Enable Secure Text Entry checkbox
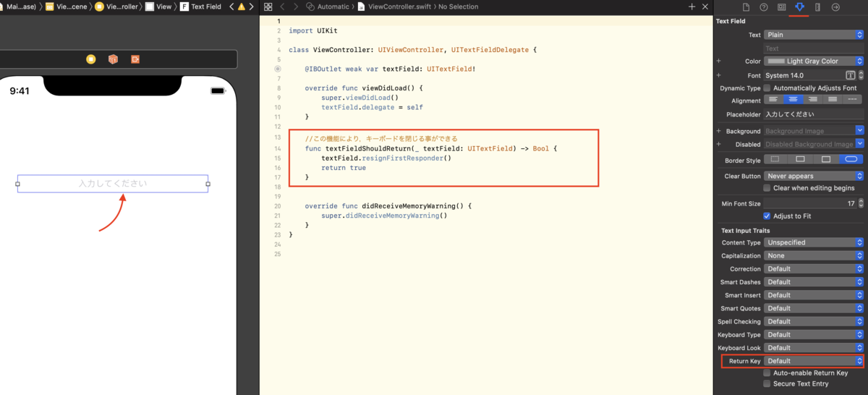This screenshot has width=868, height=395. pos(767,384)
